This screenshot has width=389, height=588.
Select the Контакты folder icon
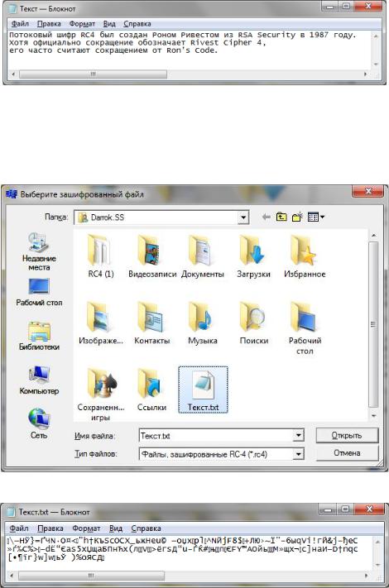pos(152,323)
